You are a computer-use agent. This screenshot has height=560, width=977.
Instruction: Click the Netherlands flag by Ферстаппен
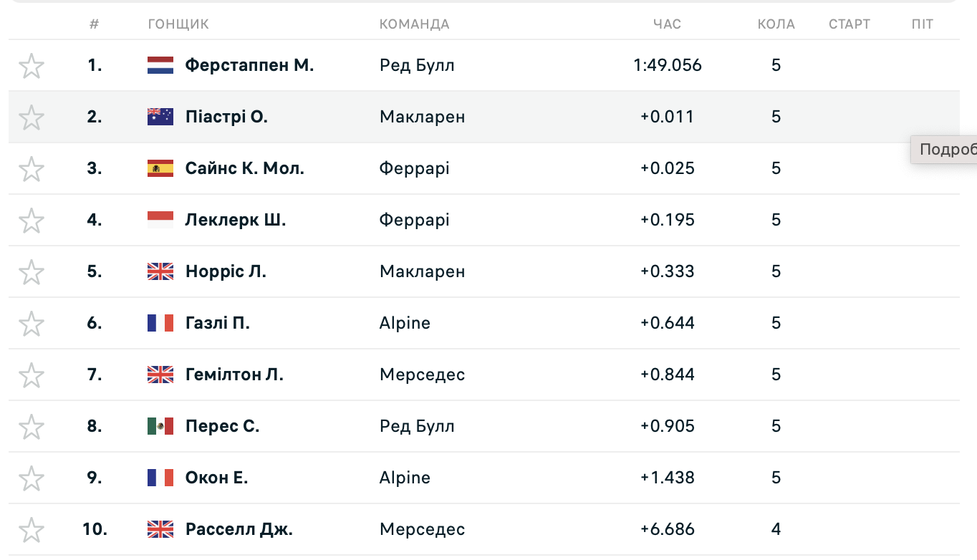pos(160,66)
